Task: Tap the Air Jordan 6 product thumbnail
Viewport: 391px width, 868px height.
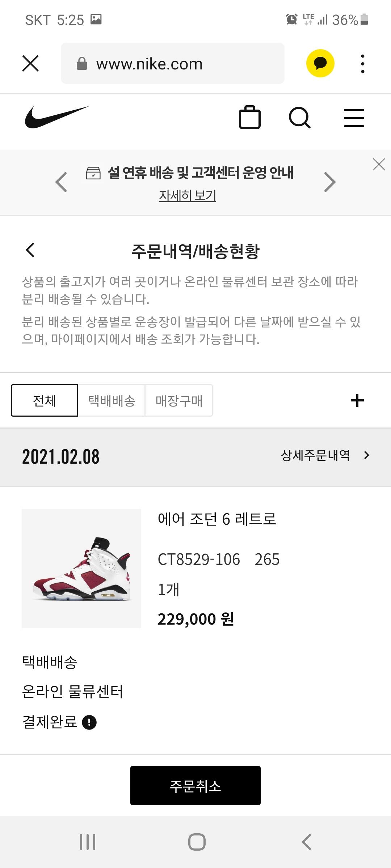Action: (81, 568)
